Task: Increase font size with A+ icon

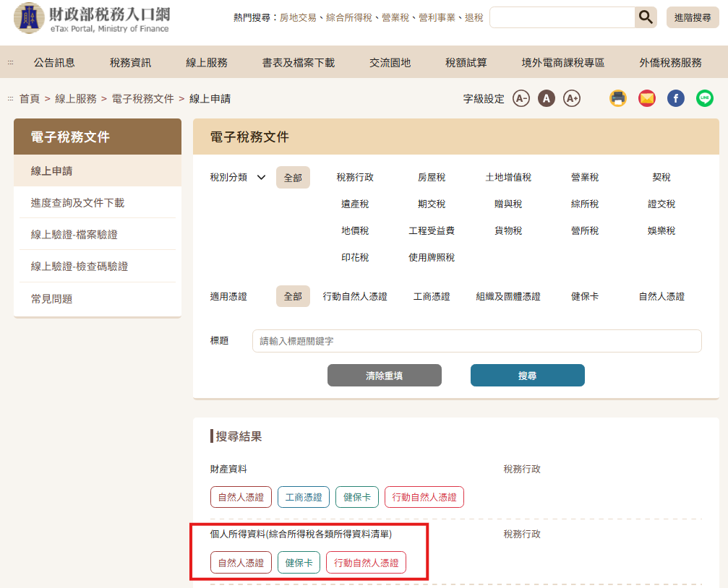Action: 572,98
